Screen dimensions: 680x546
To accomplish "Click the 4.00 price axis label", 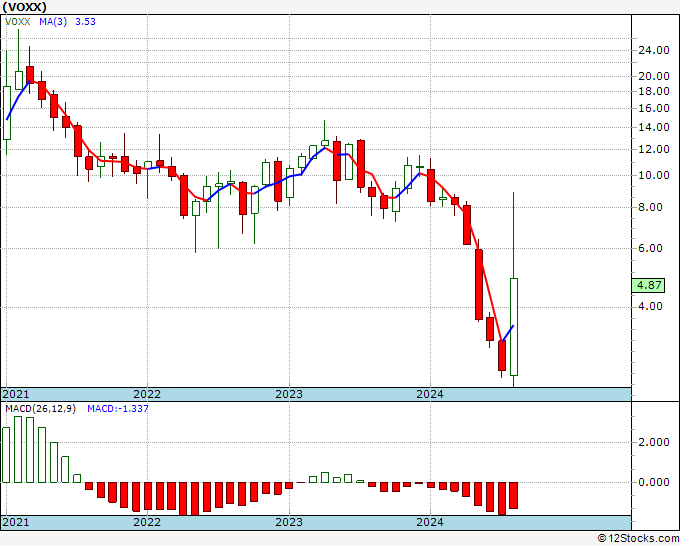I will click(x=651, y=306).
